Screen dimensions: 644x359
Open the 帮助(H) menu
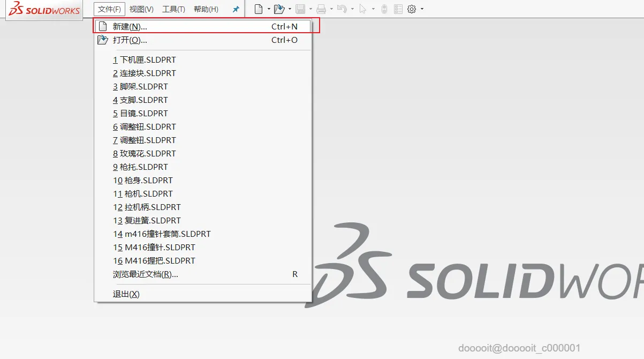point(206,9)
